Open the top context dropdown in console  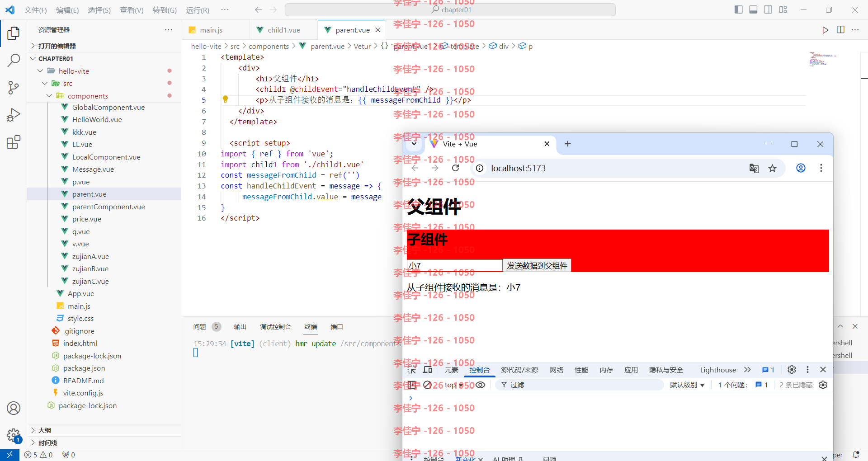(x=454, y=385)
